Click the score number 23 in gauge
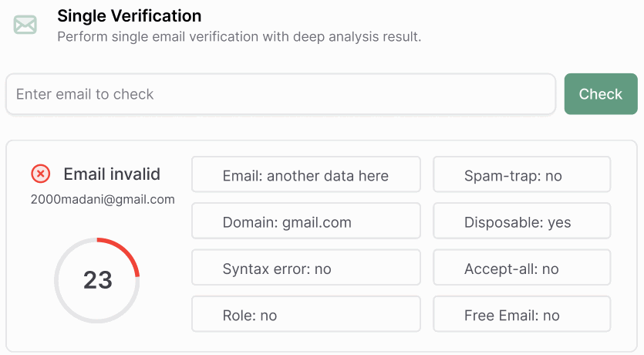Viewport: 644px width, 355px height. coord(98,280)
